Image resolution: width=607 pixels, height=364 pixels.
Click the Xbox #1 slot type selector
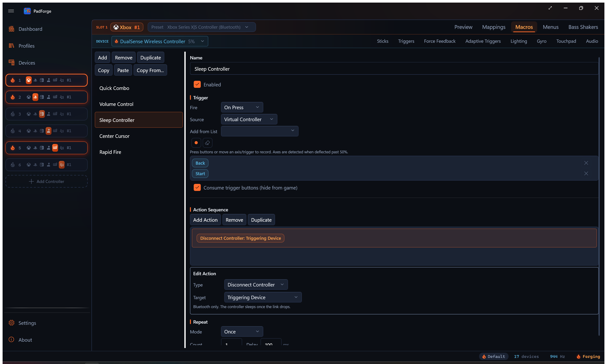pos(127,27)
